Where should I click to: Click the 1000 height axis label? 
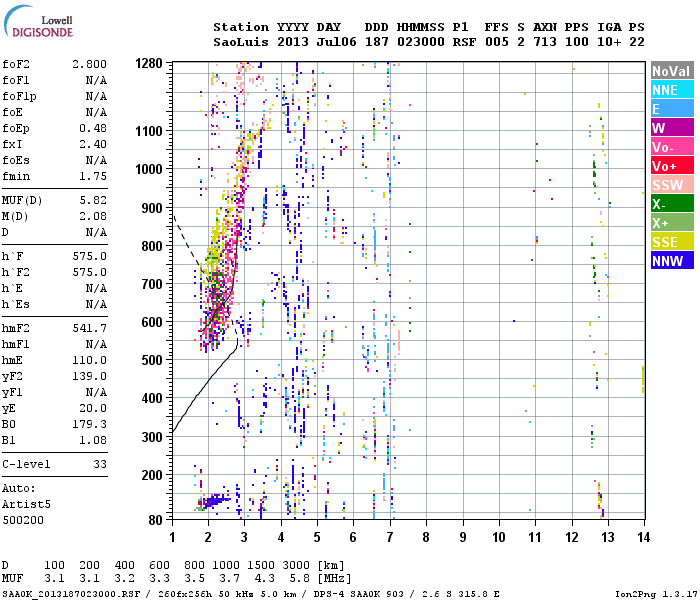tap(149, 169)
